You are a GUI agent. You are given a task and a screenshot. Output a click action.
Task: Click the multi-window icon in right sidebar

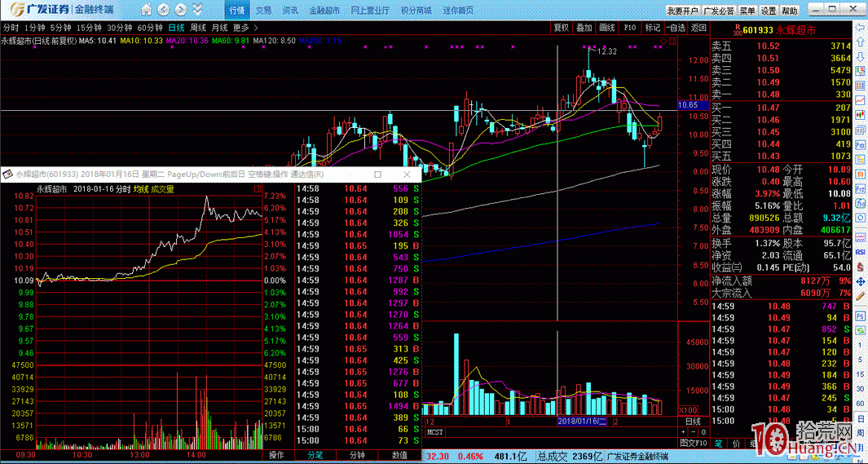click(860, 129)
